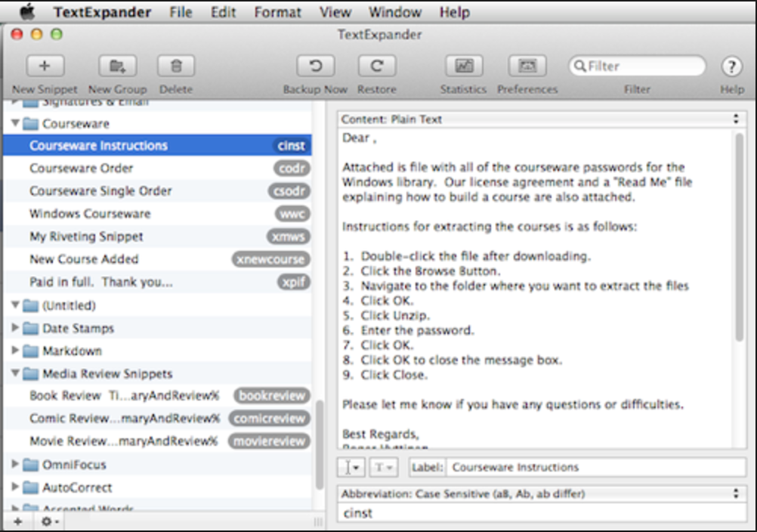This screenshot has height=532, width=757.
Task: Click the OmniFocus folder icon
Action: [x=31, y=465]
